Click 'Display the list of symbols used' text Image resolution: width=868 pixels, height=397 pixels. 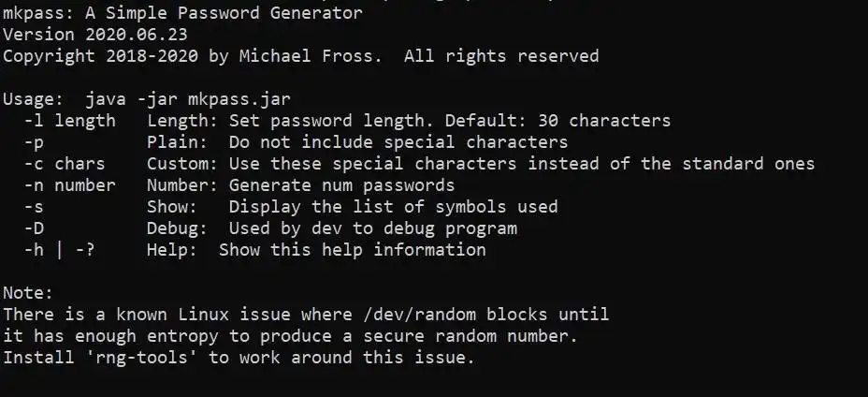[x=393, y=207]
